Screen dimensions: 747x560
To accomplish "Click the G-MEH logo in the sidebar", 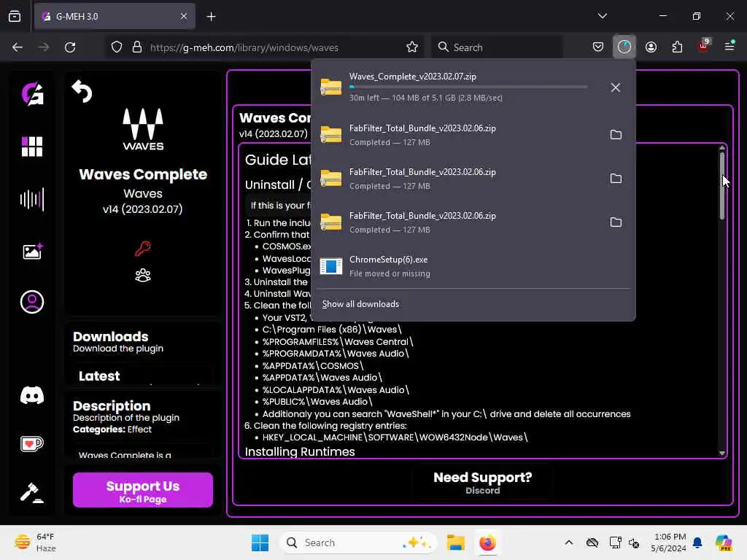I will tap(32, 94).
